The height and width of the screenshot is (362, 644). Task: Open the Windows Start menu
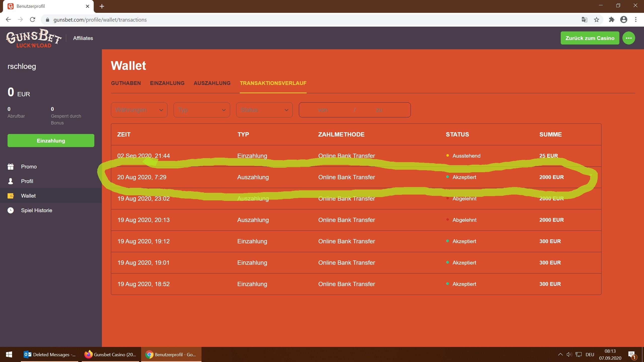9,354
